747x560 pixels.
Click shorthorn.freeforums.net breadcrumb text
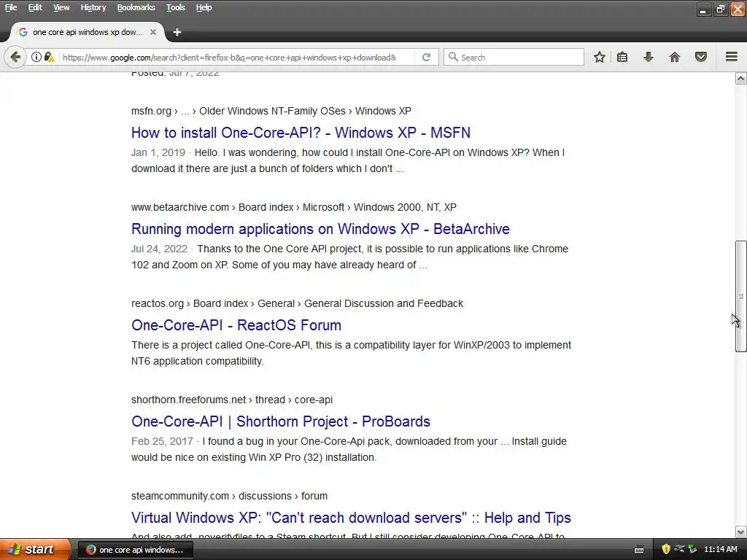click(x=189, y=400)
